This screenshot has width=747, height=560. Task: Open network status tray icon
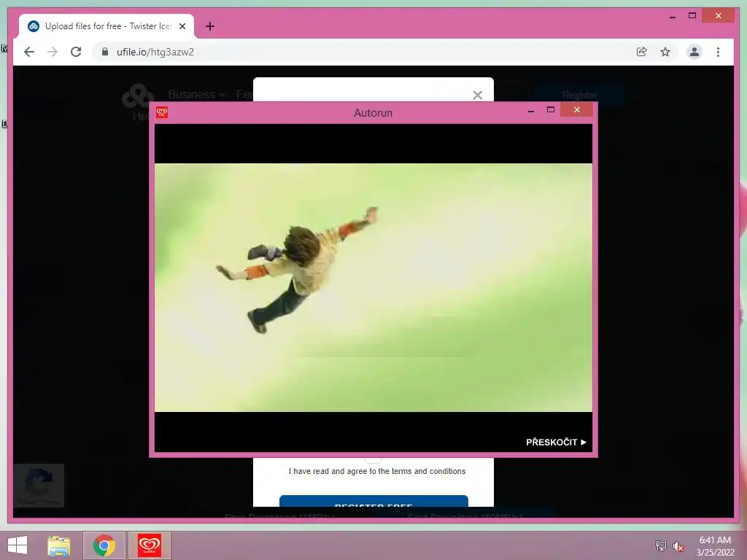tap(661, 545)
